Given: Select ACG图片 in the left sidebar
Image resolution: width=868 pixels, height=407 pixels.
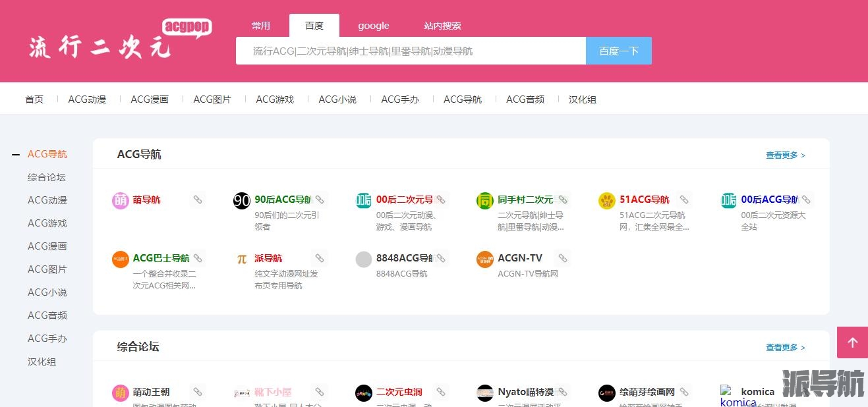Looking at the screenshot, I should [x=47, y=269].
